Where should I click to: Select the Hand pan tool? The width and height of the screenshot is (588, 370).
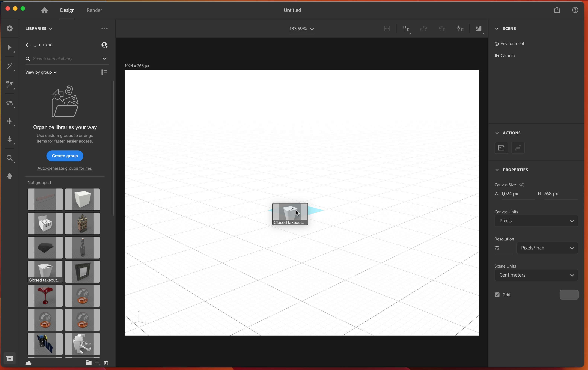pyautogui.click(x=10, y=176)
